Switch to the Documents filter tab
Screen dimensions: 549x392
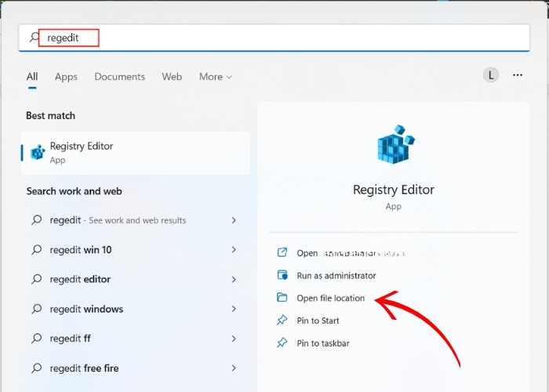click(119, 77)
